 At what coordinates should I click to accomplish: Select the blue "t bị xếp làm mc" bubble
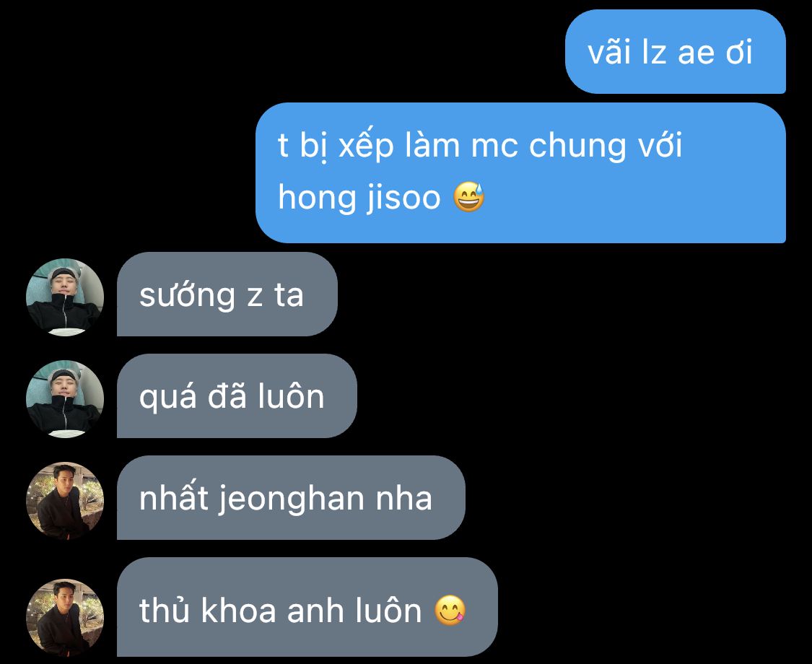520,172
